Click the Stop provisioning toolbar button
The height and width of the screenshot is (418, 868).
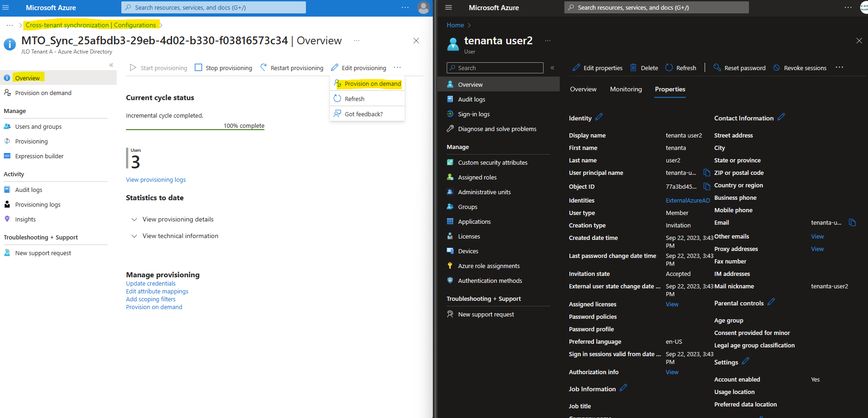[224, 68]
